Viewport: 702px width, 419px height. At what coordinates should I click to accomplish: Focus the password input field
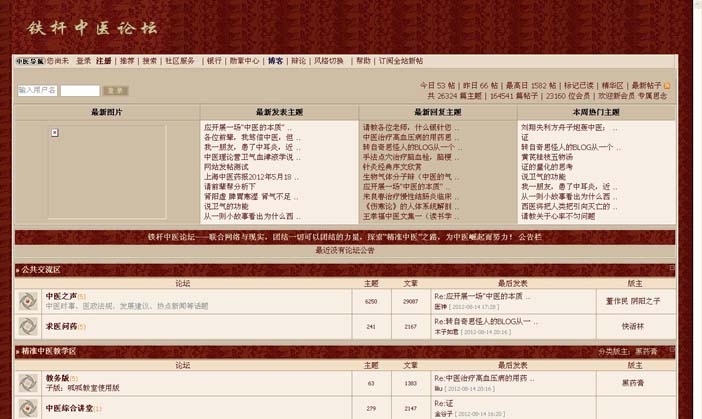[80, 90]
